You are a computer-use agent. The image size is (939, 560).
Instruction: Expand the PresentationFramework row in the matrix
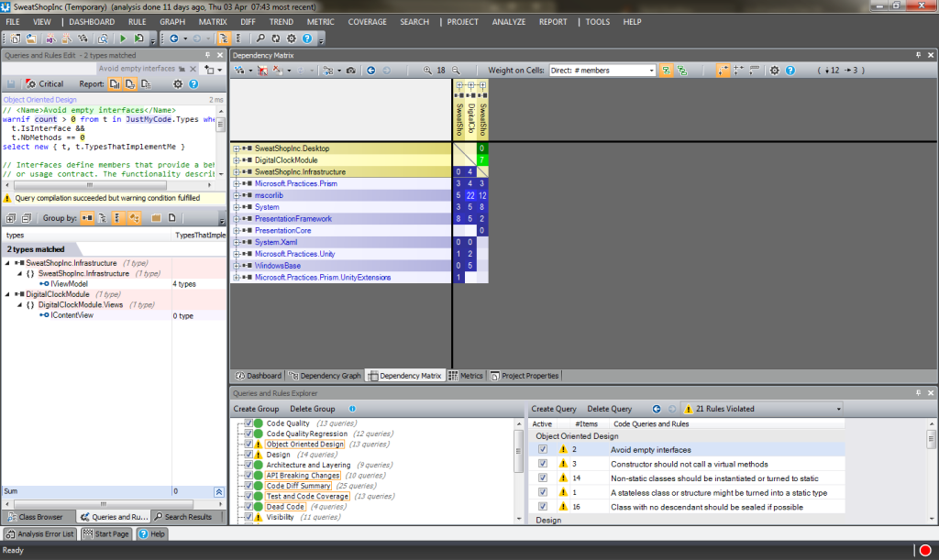click(237, 219)
